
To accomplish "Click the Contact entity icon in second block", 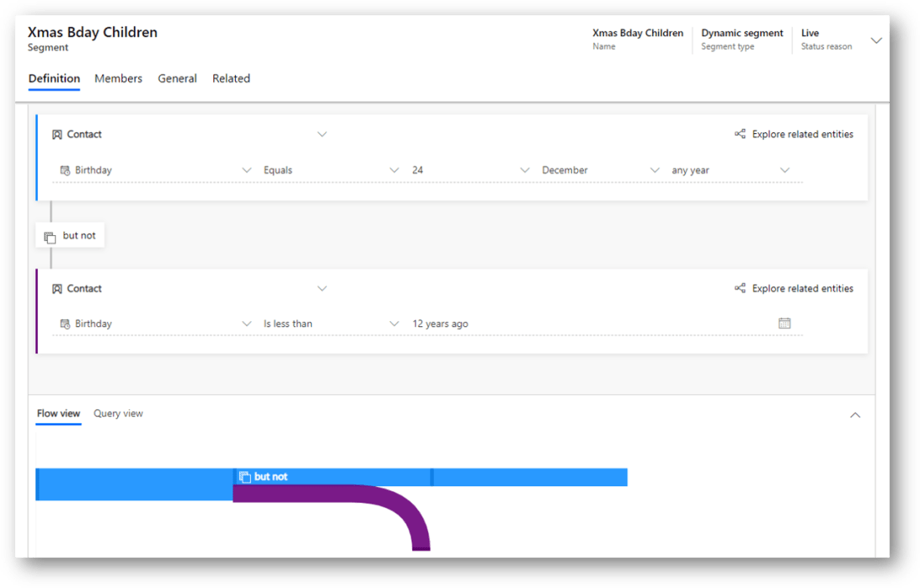I will coord(57,289).
